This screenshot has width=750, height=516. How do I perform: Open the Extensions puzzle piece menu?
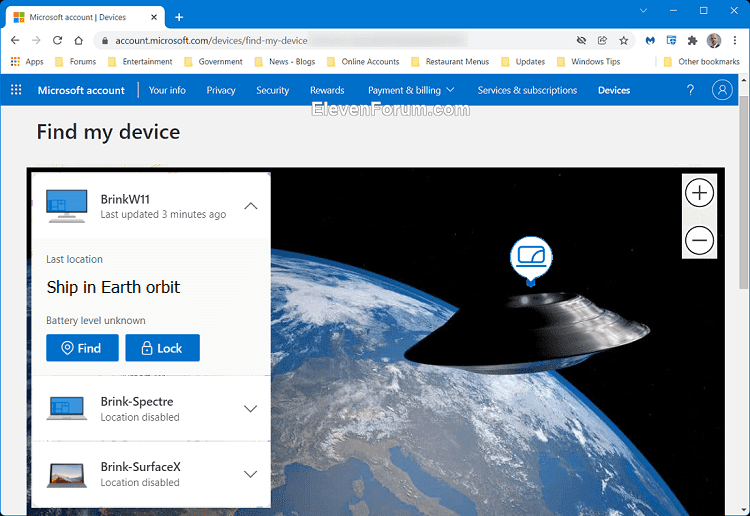(x=692, y=41)
